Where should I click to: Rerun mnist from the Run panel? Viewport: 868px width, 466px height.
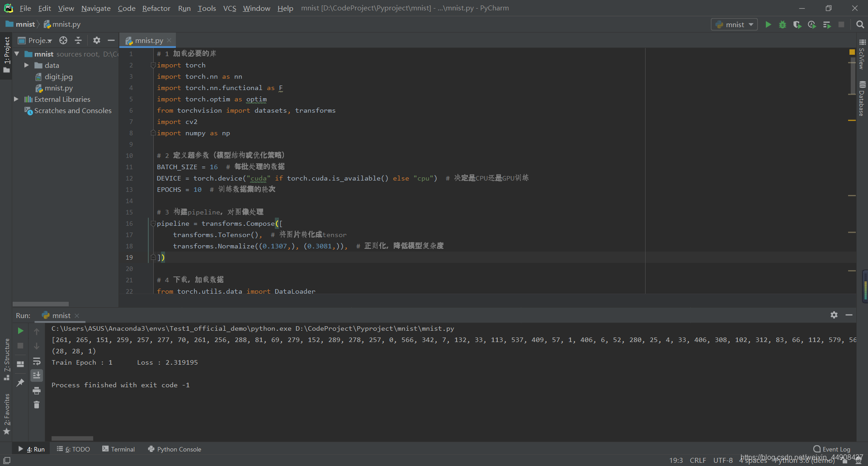pyautogui.click(x=20, y=331)
